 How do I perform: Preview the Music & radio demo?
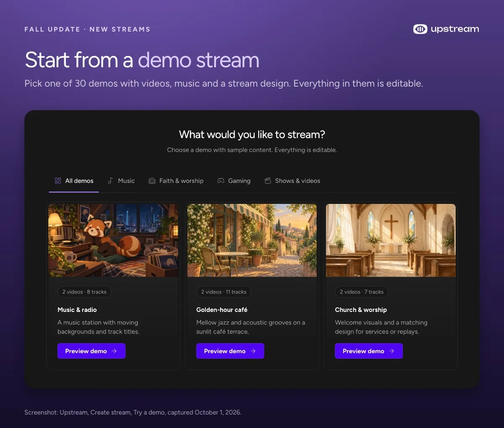[x=92, y=351]
